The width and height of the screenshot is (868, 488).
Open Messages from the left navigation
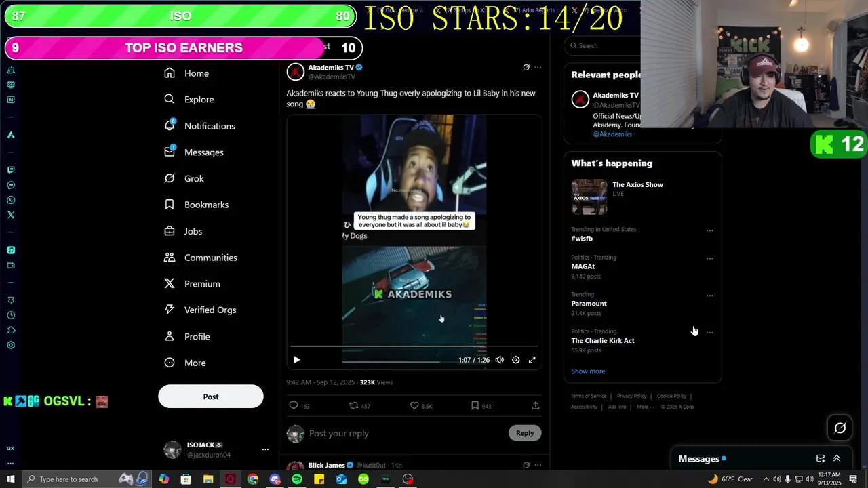click(x=194, y=152)
